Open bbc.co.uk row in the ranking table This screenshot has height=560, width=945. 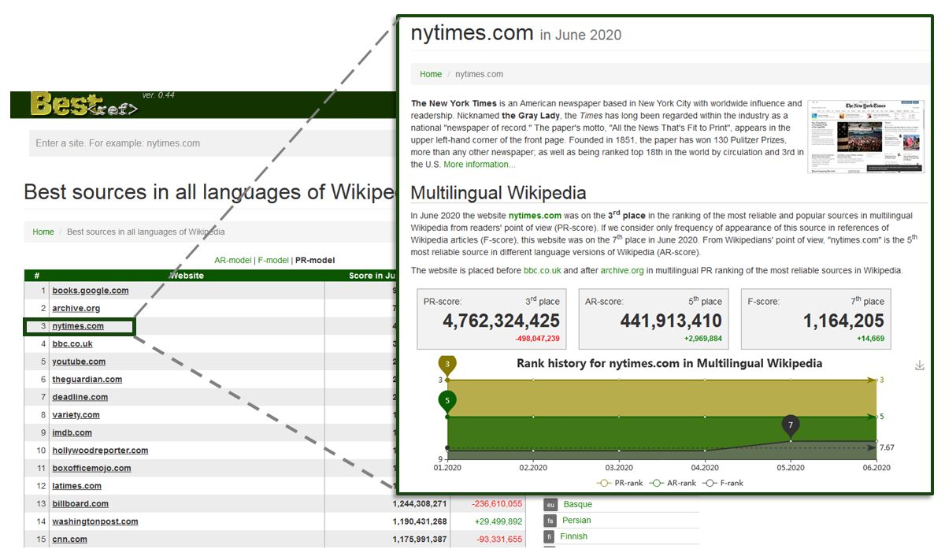point(72,344)
